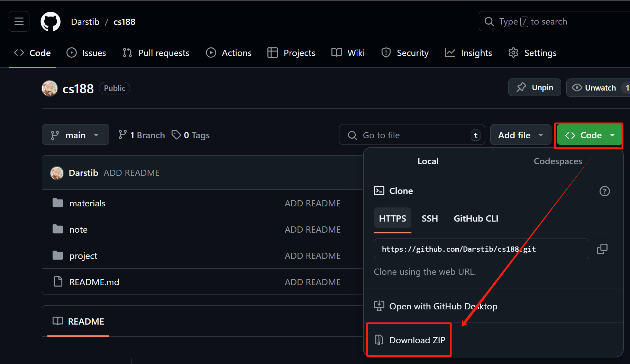Click the Darstib avatar in commit row
The height and width of the screenshot is (364, 630).
(x=57, y=173)
